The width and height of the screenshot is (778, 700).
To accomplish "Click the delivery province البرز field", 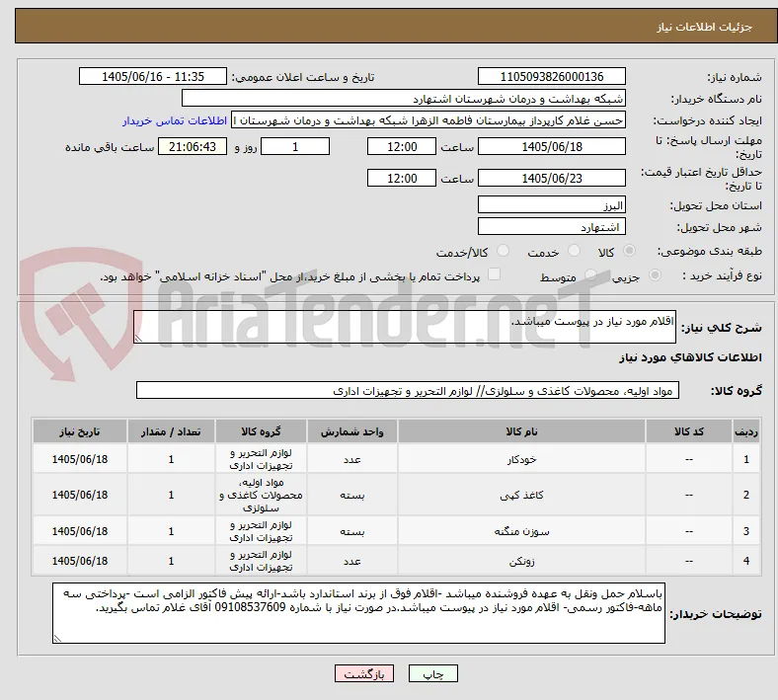I will [x=551, y=205].
